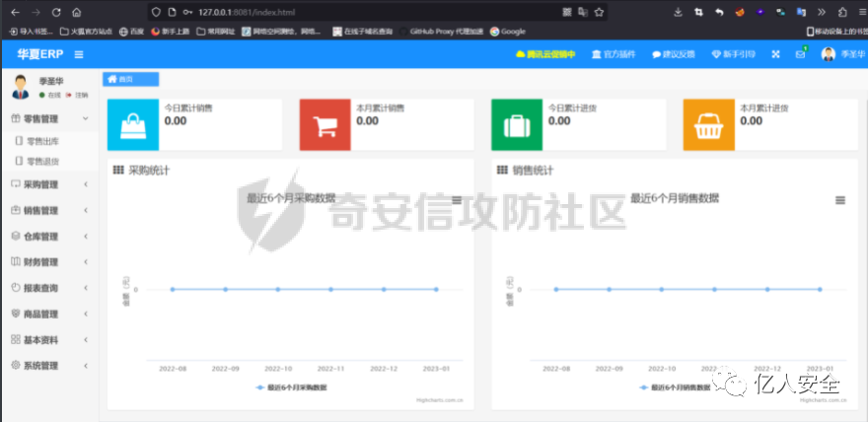Click the 商品管理 sidebar icon
This screenshot has width=868, height=422.
click(x=16, y=314)
